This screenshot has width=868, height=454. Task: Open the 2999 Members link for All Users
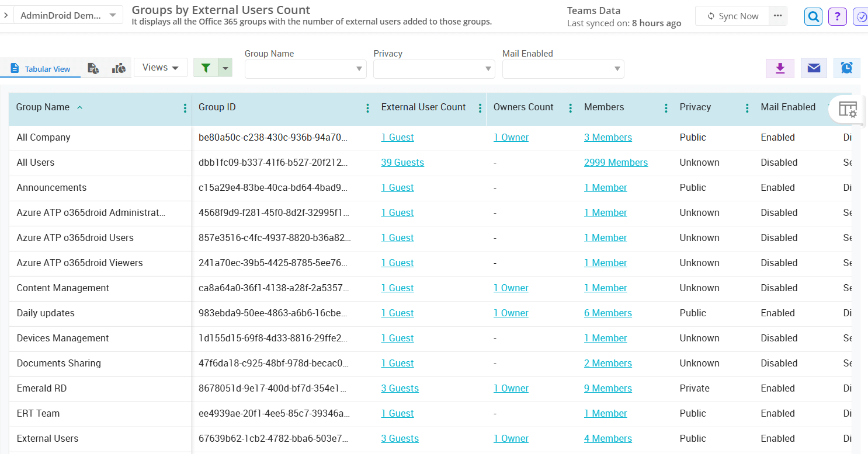616,162
